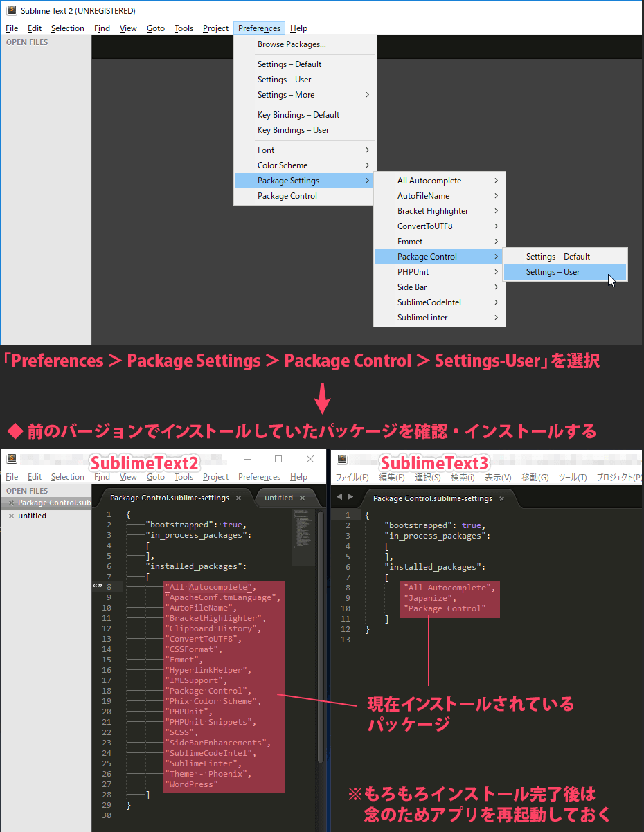Click the Sublime Text icon in the UNREGISTERED title bar
Screen dimensions: 644x832
tap(11, 10)
